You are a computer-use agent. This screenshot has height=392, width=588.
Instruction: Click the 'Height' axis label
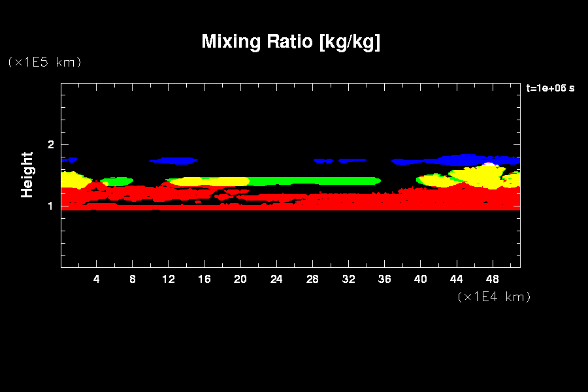tap(27, 175)
